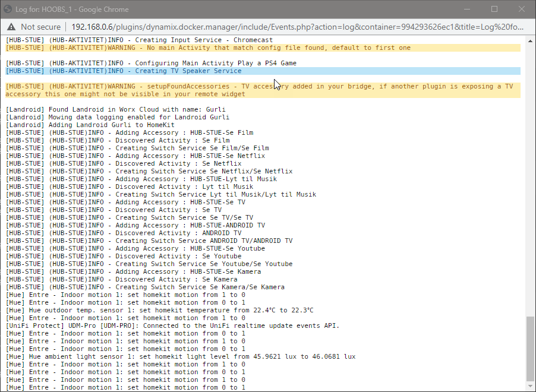The height and width of the screenshot is (392, 536).
Task: Click the scrollbar down arrow
Action: tap(530, 386)
